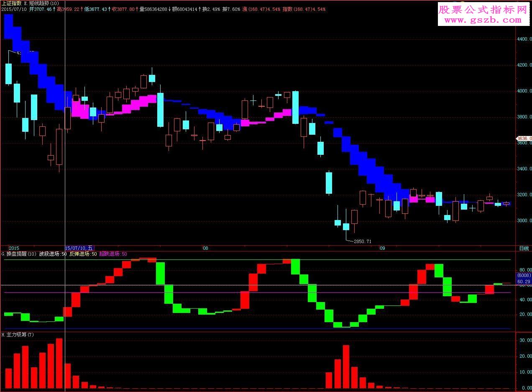Click the 反弹进场:50 value
532x392 pixels.
[x=83, y=254]
